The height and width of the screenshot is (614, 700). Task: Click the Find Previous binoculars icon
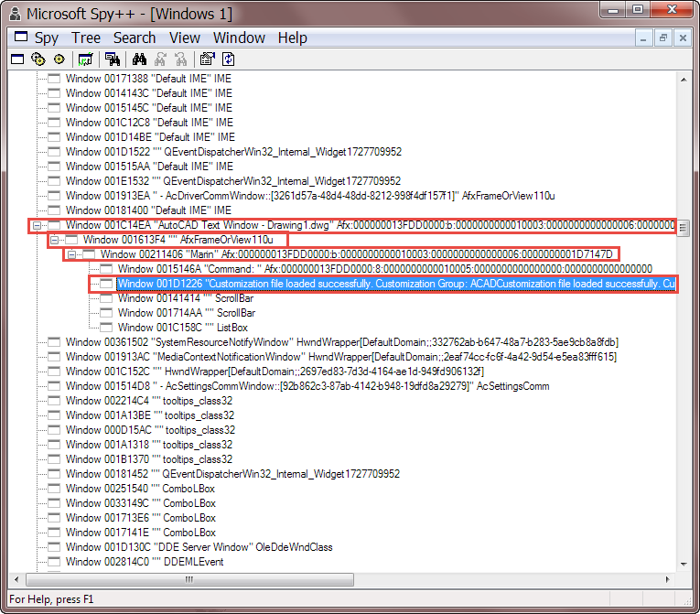[181, 59]
